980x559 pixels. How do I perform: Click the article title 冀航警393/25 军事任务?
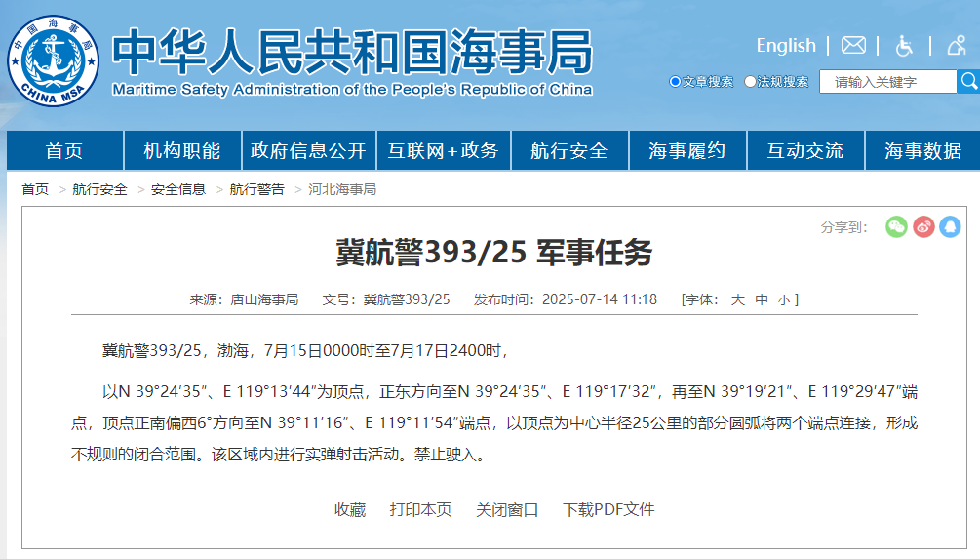coord(493,253)
